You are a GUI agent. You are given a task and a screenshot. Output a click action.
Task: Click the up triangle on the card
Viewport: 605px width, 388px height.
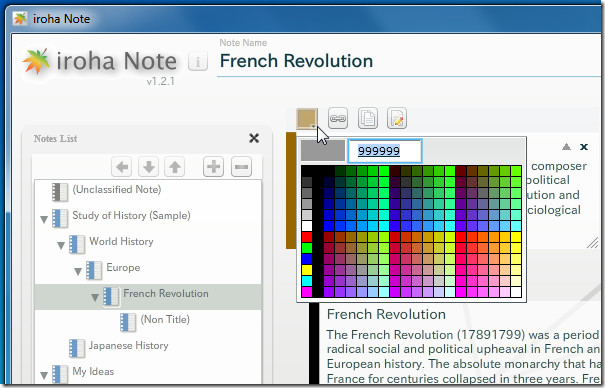click(x=566, y=147)
